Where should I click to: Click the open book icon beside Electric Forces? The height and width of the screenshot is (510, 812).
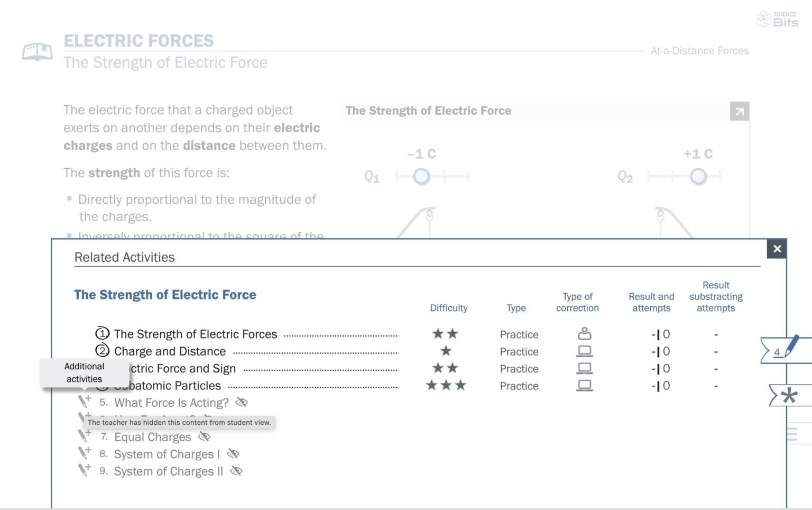(x=37, y=52)
